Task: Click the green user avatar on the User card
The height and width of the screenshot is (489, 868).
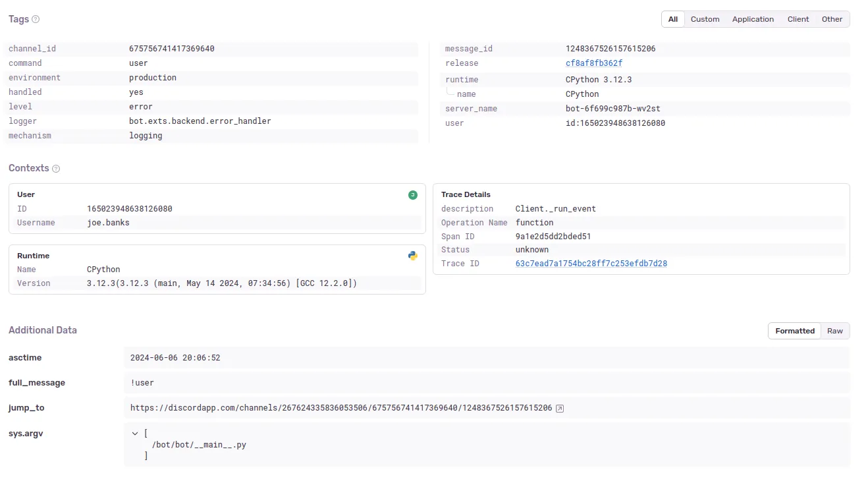Action: (x=413, y=194)
